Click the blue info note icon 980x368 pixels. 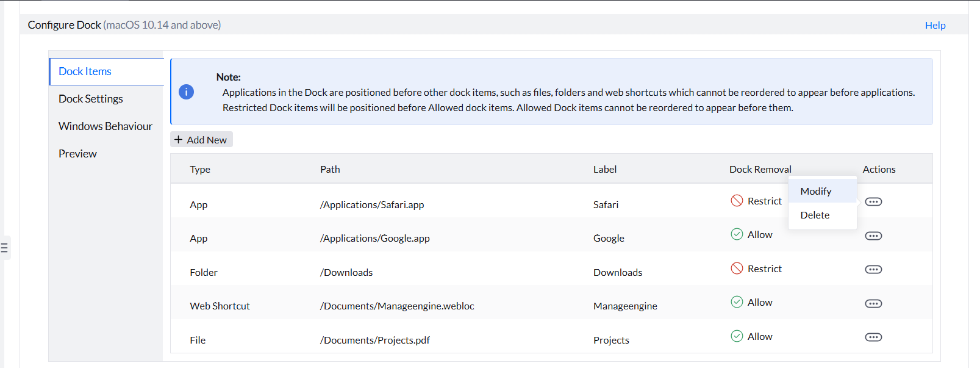point(186,92)
